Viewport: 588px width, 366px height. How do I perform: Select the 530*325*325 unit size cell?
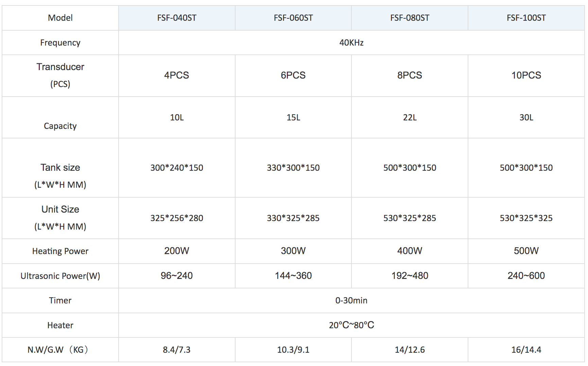526,218
